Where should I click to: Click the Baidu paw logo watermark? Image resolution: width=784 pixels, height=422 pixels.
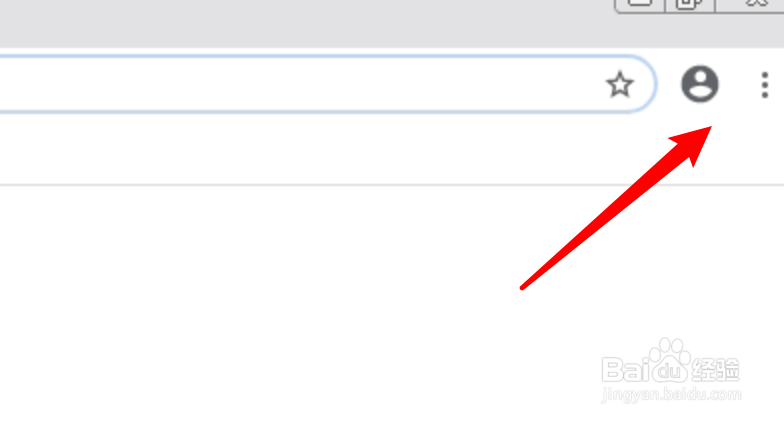[x=670, y=360]
